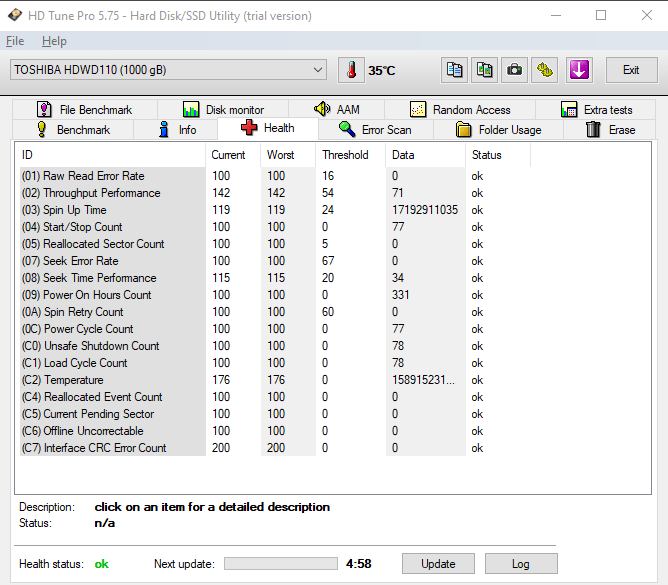Viewport: 668px width, 585px height.
Task: Select the Error Scan tab
Action: (375, 130)
